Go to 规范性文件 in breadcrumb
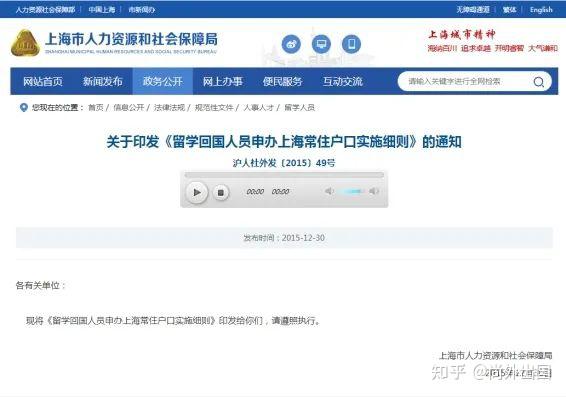The height and width of the screenshot is (397, 566). click(x=214, y=108)
